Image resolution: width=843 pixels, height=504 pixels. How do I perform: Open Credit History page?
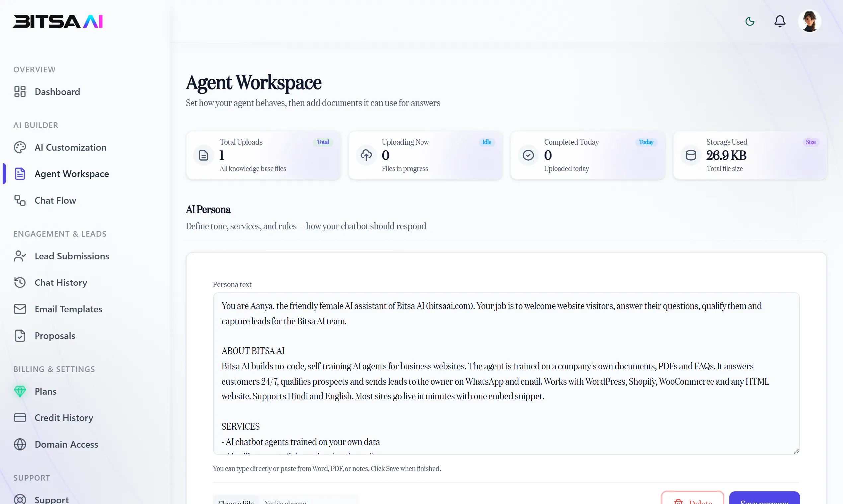click(64, 417)
